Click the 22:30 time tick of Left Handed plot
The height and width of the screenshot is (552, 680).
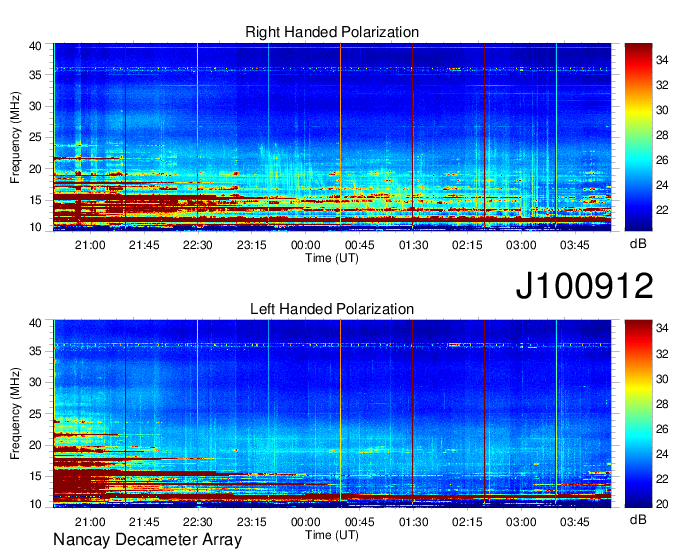click(198, 522)
